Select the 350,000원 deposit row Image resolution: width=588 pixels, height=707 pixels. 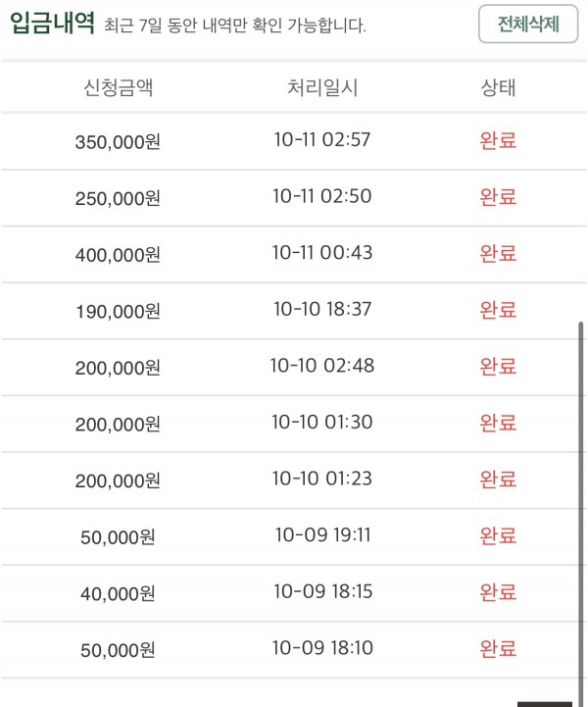(x=294, y=141)
